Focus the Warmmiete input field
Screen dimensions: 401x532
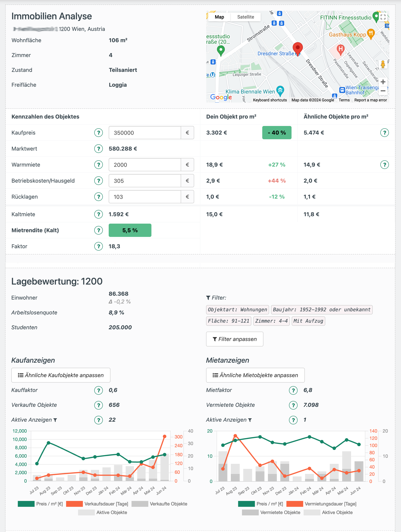click(145, 165)
